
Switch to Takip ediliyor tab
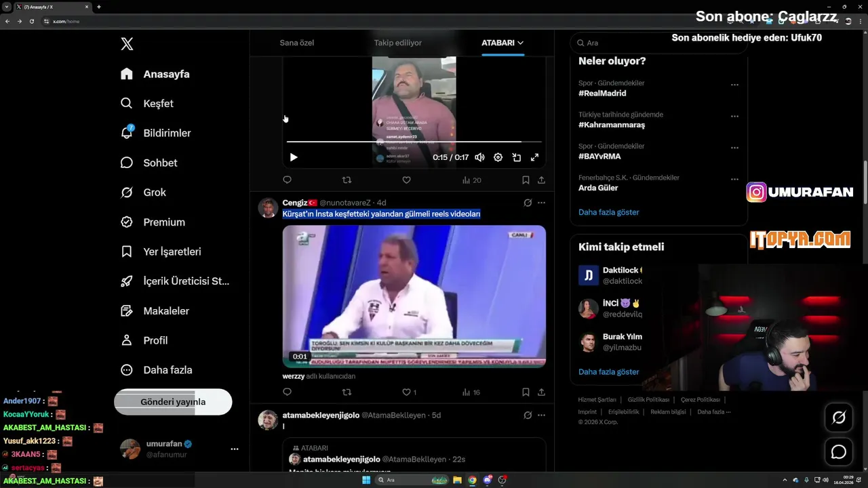397,43
